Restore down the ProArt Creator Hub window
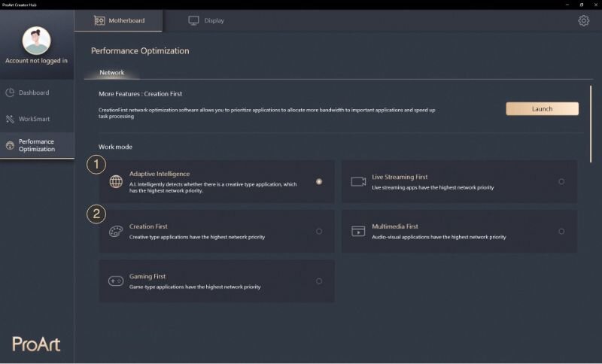Screen dimensions: 602x364 pos(581,5)
